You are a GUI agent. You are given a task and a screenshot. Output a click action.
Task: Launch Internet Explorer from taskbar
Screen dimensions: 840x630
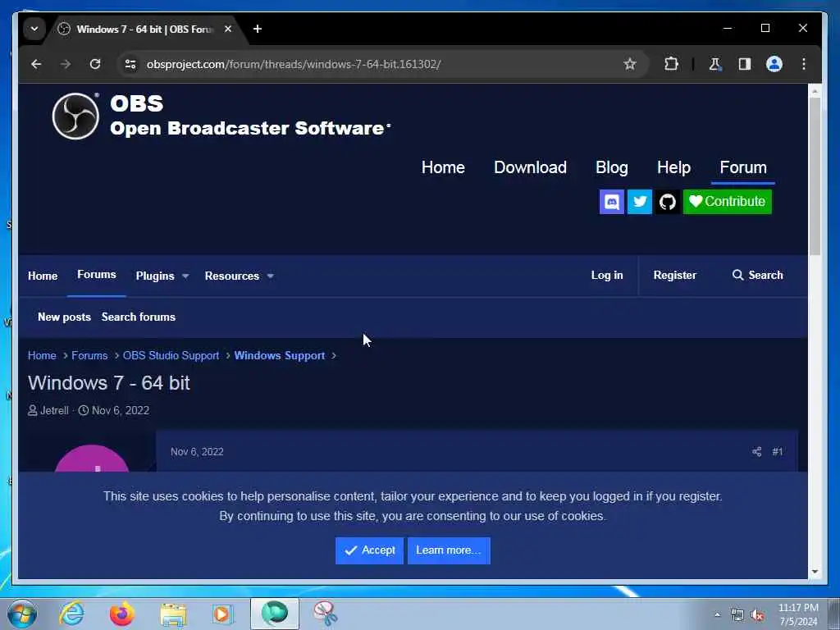point(72,614)
